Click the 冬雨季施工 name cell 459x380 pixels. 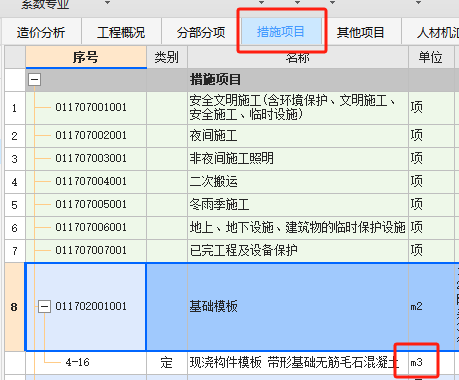[x=298, y=205]
